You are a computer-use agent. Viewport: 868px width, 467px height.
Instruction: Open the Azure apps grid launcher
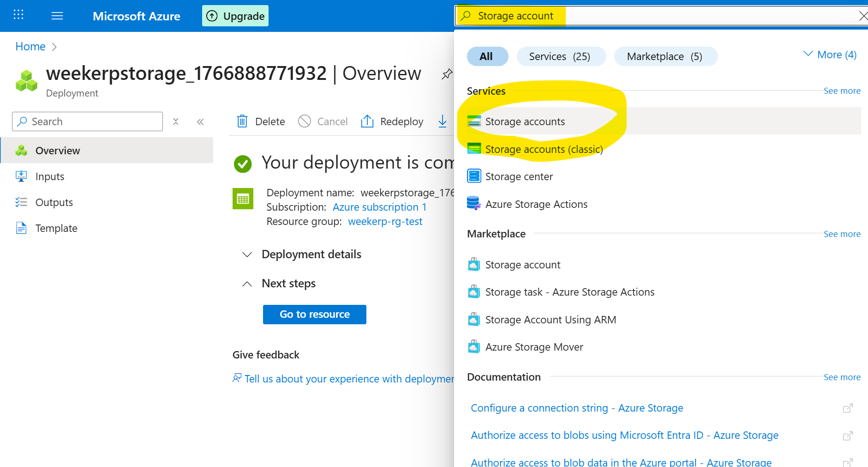18,15
